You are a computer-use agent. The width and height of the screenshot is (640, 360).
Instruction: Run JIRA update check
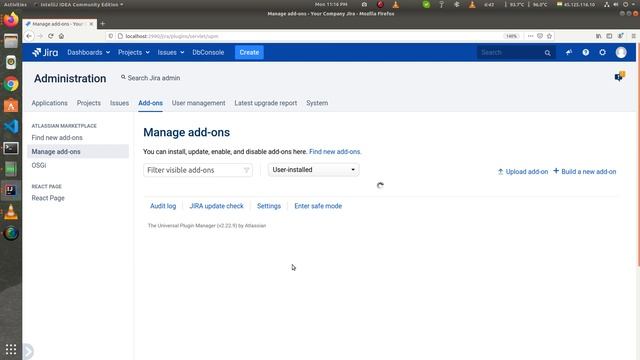coord(216,206)
